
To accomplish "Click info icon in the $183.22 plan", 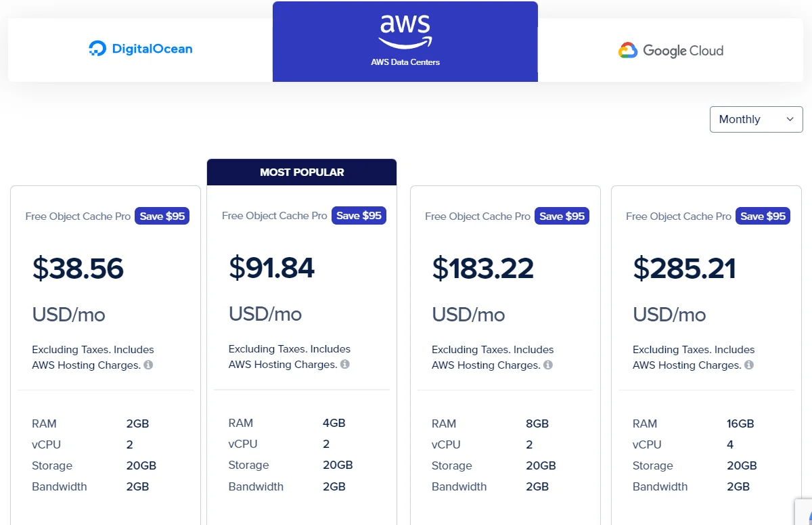I will click(x=548, y=365).
